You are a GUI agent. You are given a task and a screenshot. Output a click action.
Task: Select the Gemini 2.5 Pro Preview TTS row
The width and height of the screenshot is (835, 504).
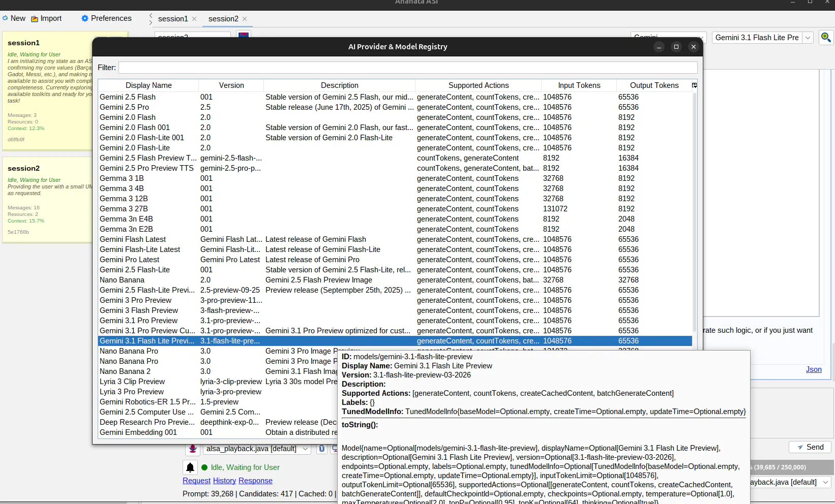pos(395,168)
